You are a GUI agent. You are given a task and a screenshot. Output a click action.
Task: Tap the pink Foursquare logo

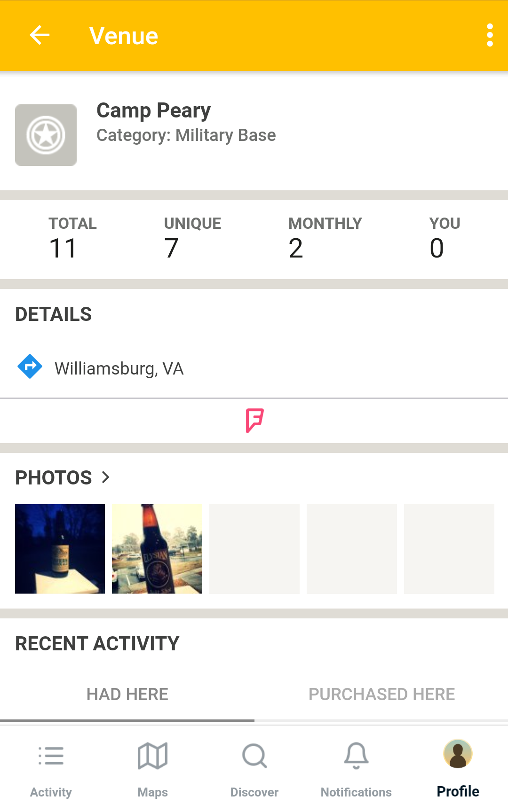click(254, 421)
